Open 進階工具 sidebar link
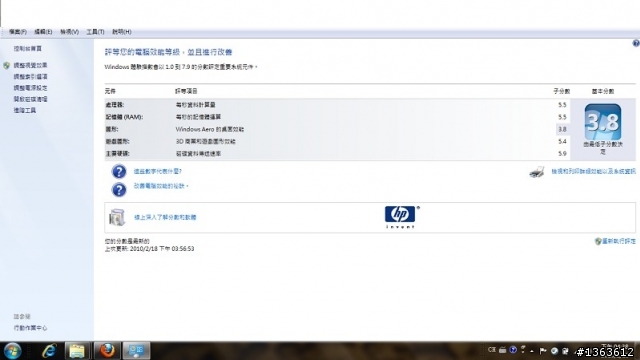640x360 pixels. [24, 110]
